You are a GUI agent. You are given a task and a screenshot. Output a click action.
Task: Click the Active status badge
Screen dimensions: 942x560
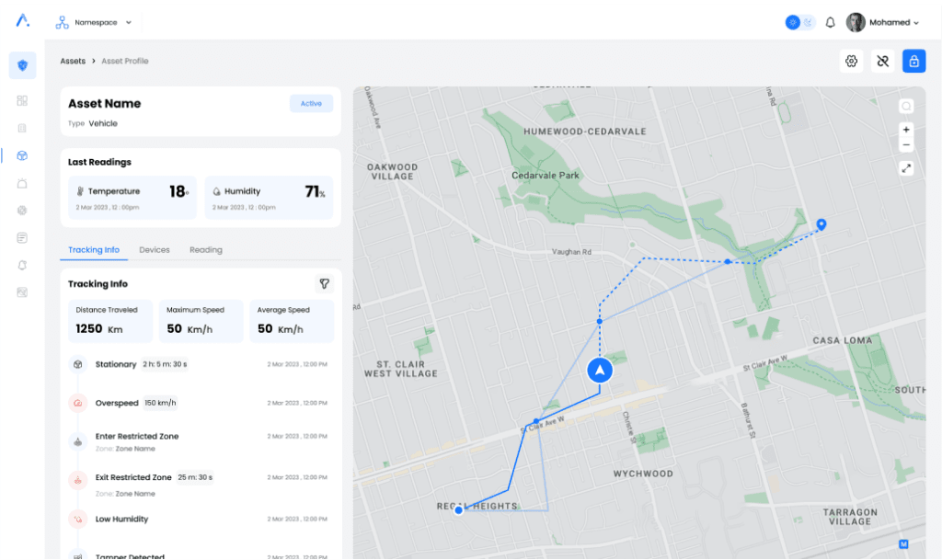(x=311, y=104)
